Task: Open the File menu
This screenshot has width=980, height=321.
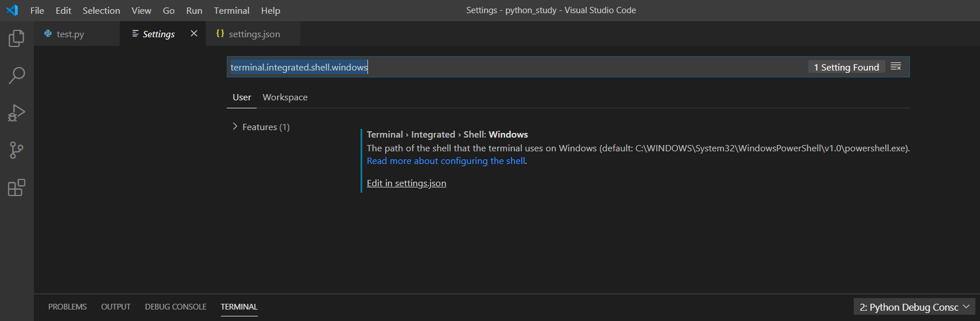Action: pyautogui.click(x=37, y=10)
